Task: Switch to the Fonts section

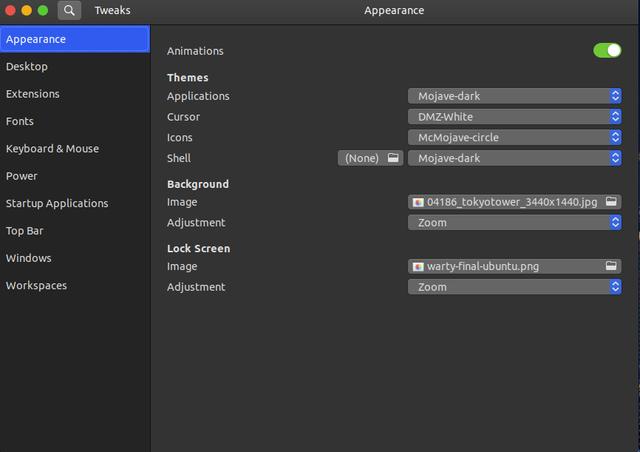Action: (75, 121)
